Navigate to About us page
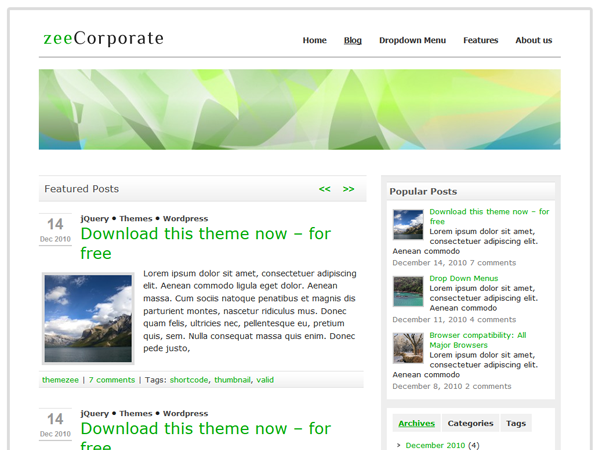This screenshot has width=600, height=450. 533,41
